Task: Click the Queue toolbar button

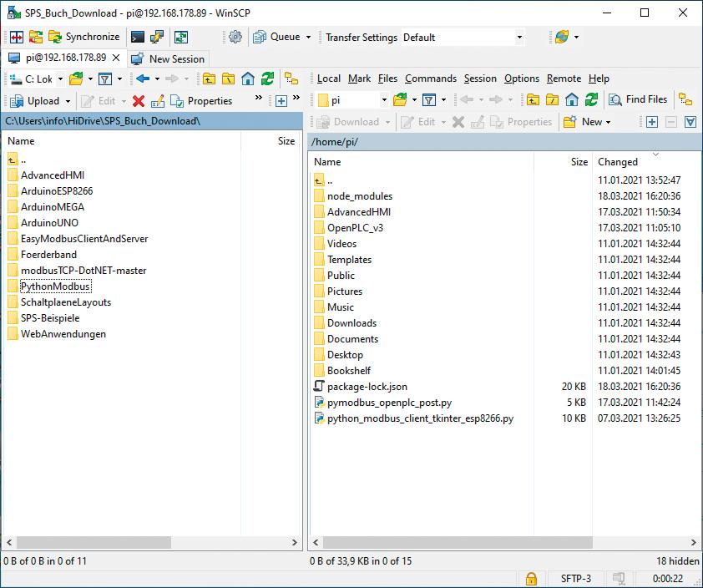Action: click(277, 37)
